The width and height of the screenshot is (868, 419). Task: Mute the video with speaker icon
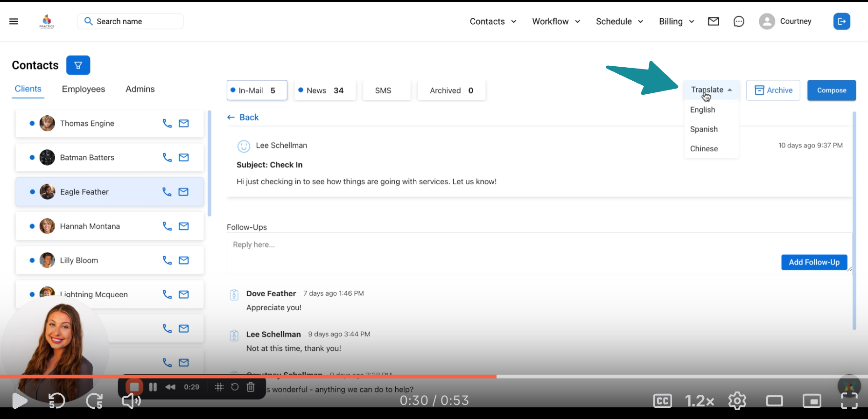[x=131, y=401]
